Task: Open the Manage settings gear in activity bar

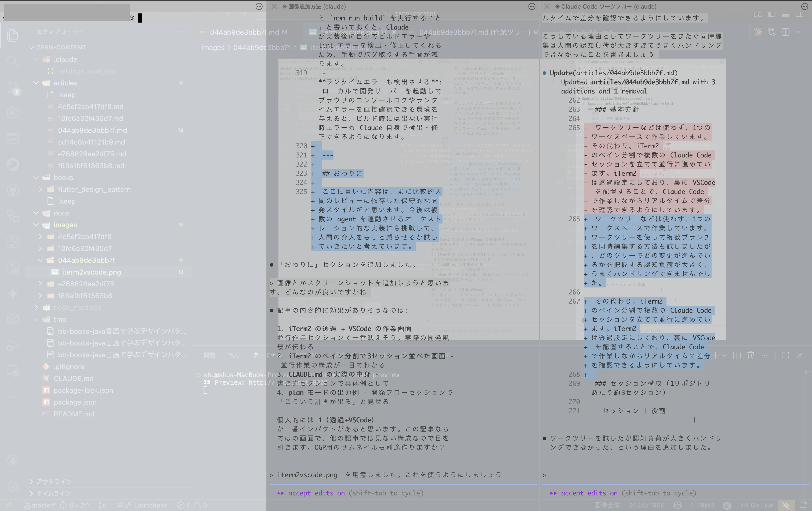Action: [x=13, y=486]
